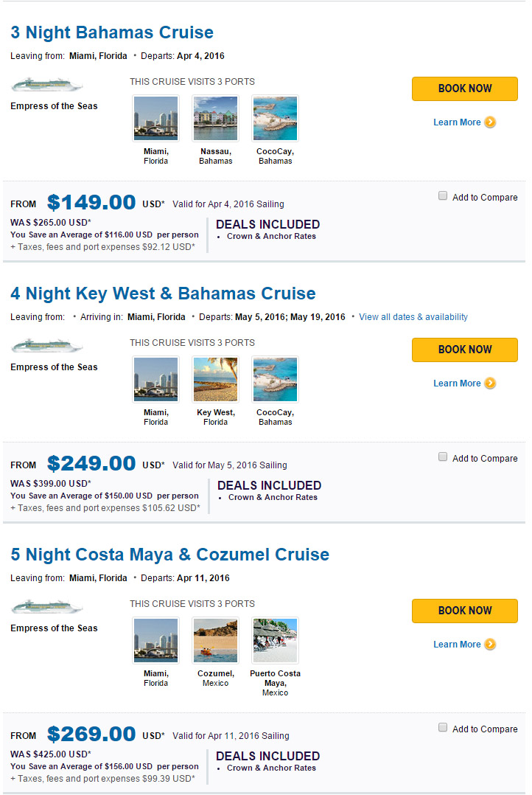Screen dimensions: 532x795
Task: Click the orange arrow icon beside the second Learn More
Action: click(x=490, y=383)
